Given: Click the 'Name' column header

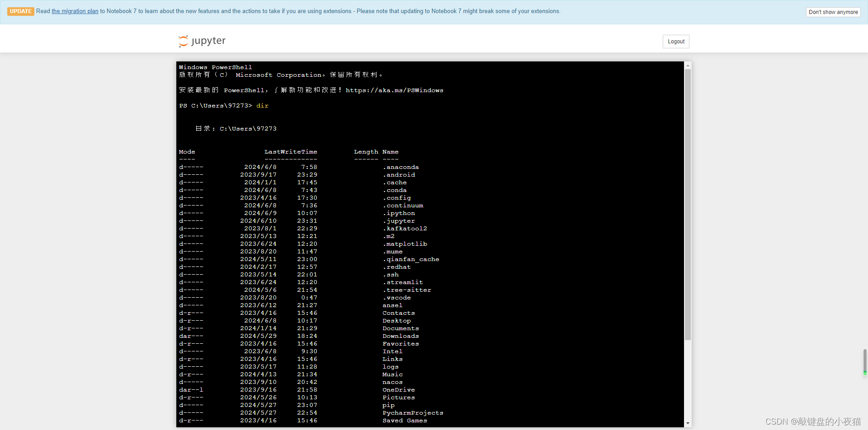Looking at the screenshot, I should click(391, 152).
